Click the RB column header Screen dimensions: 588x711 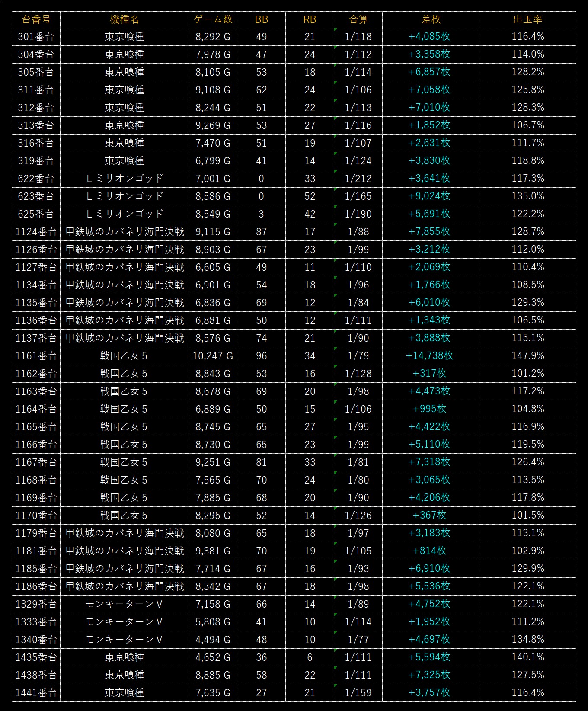tap(310, 19)
